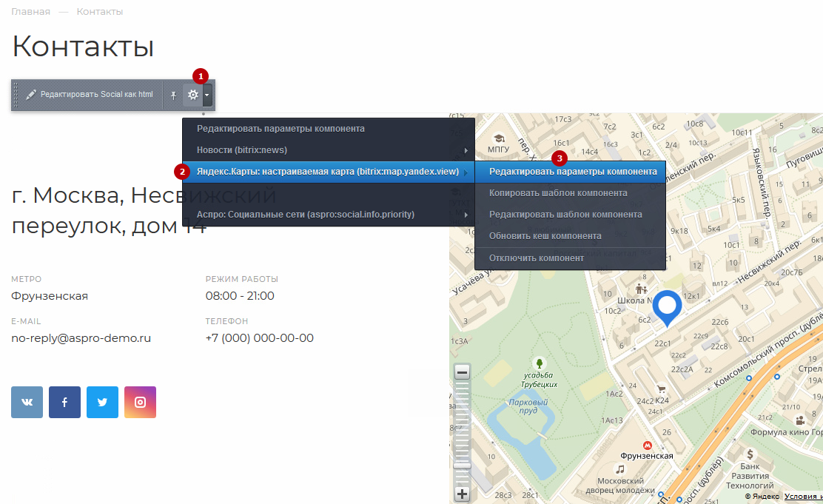This screenshot has width=823, height=504.
Task: Click Фрунзенская metro text value
Action: coord(50,296)
